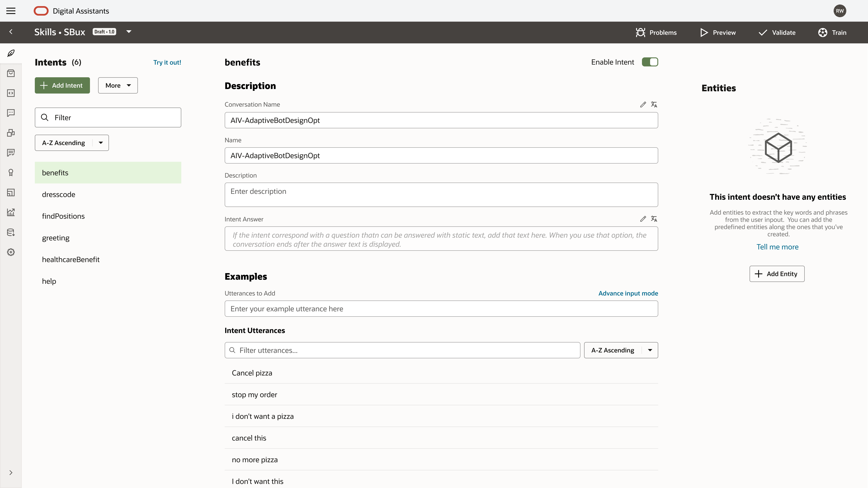The width and height of the screenshot is (868, 488).
Task: Click the Filter utterances search field
Action: 402,350
